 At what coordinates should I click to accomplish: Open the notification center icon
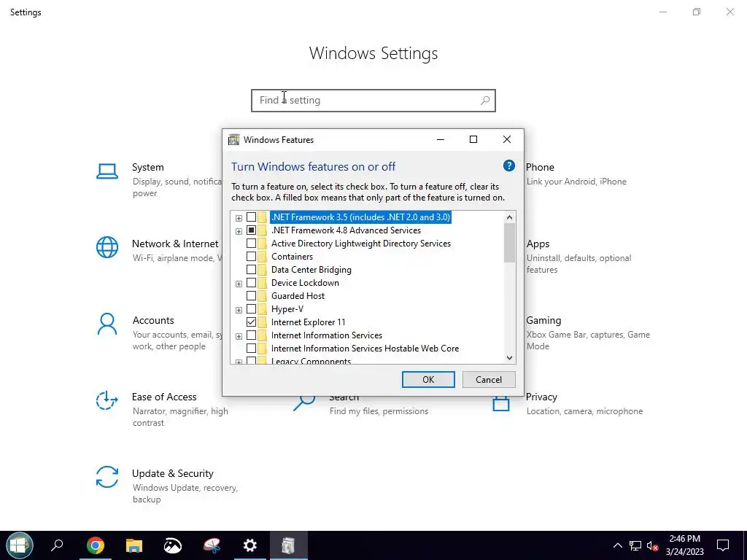tap(723, 545)
